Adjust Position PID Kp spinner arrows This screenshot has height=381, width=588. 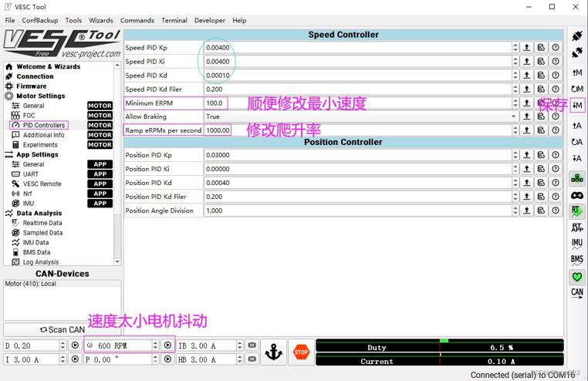pos(515,155)
